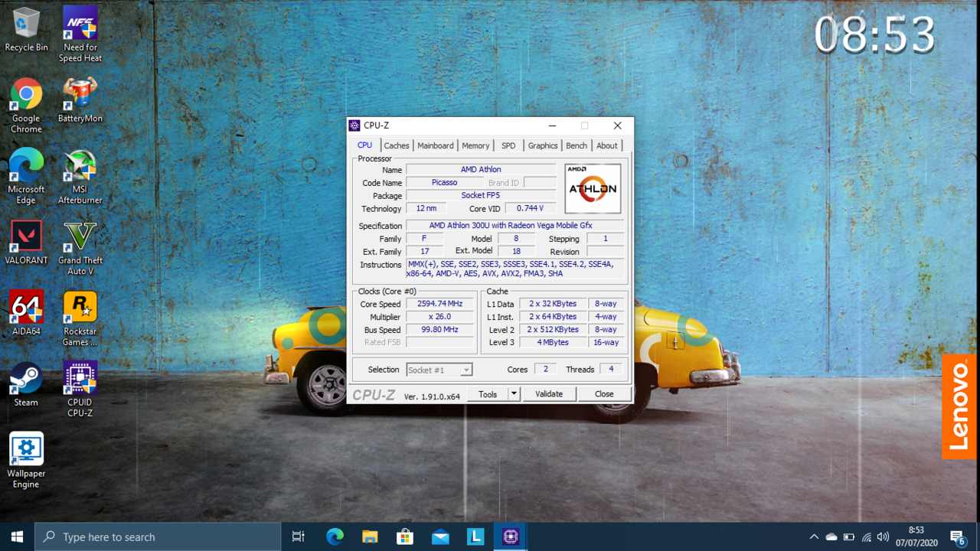Switch to the Bench tab

click(577, 145)
